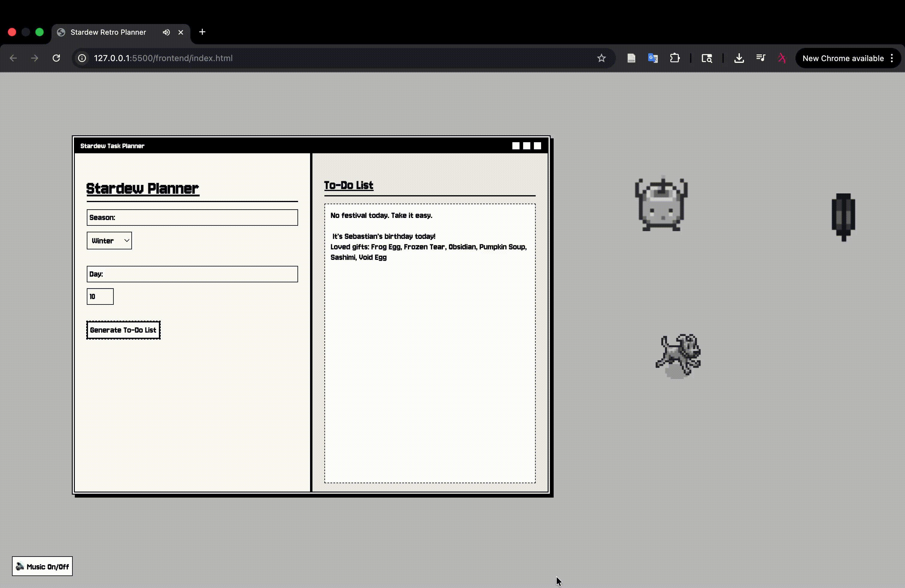Mute the tab audio speaker icon

click(166, 32)
